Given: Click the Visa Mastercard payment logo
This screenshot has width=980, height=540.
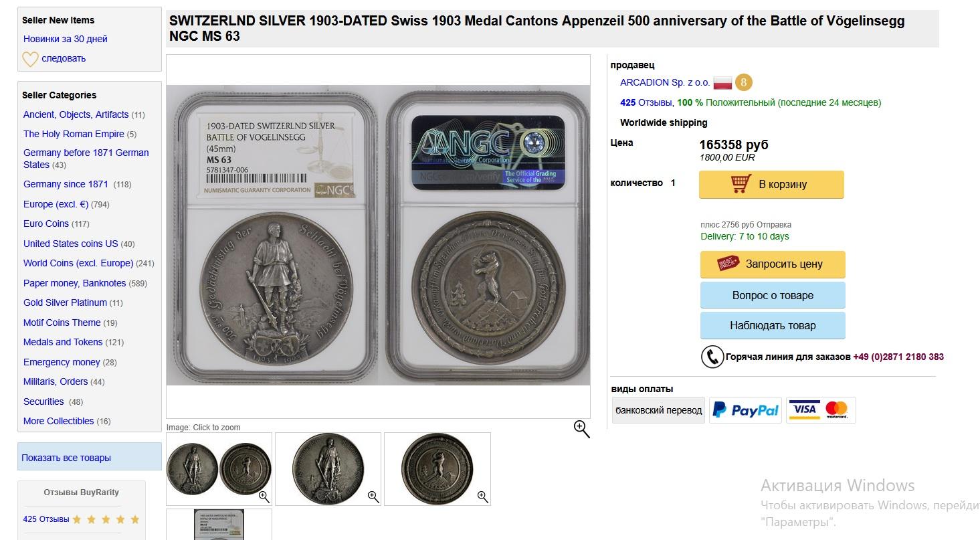Looking at the screenshot, I should coord(821,410).
